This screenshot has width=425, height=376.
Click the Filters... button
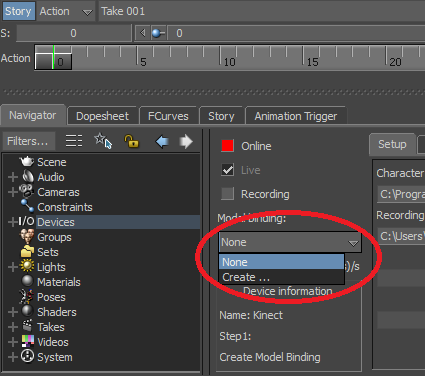(x=28, y=141)
